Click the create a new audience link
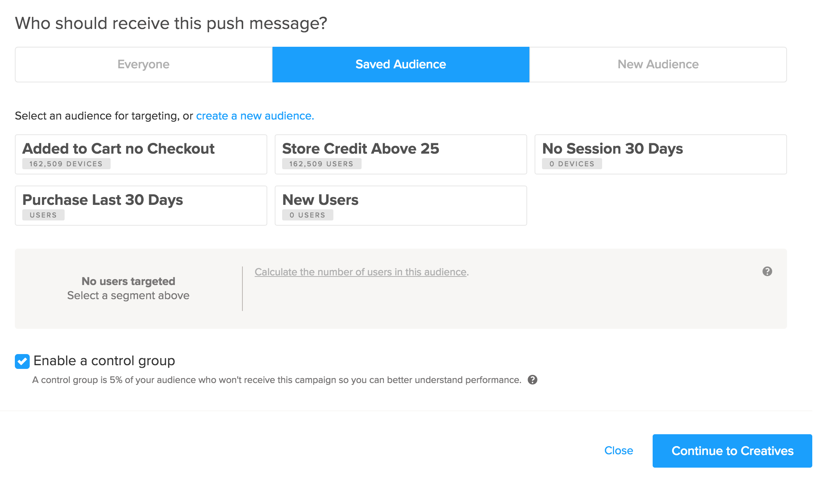 coord(255,116)
